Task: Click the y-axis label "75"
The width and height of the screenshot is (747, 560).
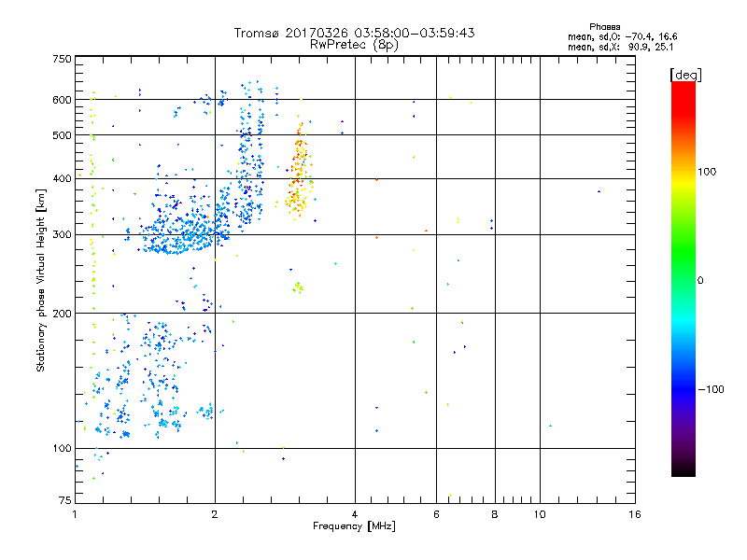Action: (x=65, y=500)
